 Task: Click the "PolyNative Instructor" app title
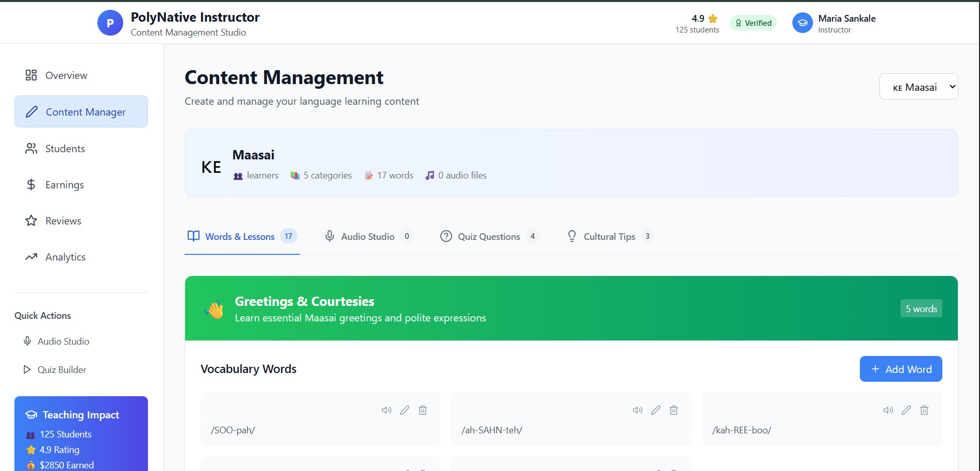pos(195,17)
